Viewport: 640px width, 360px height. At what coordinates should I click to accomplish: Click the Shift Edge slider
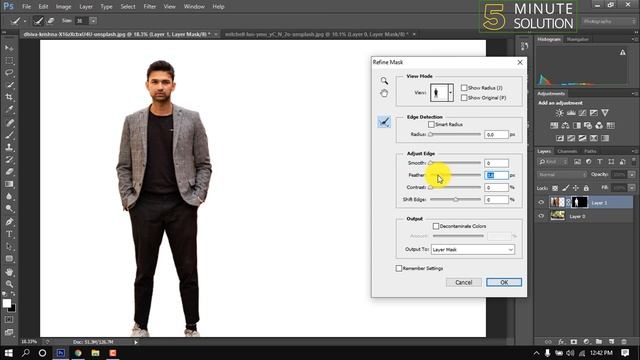[456, 200]
